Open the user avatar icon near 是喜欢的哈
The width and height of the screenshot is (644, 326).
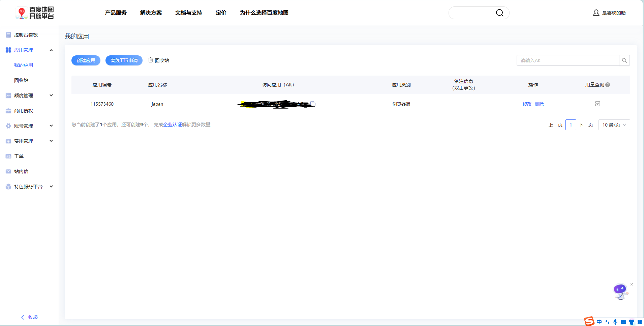pos(596,12)
